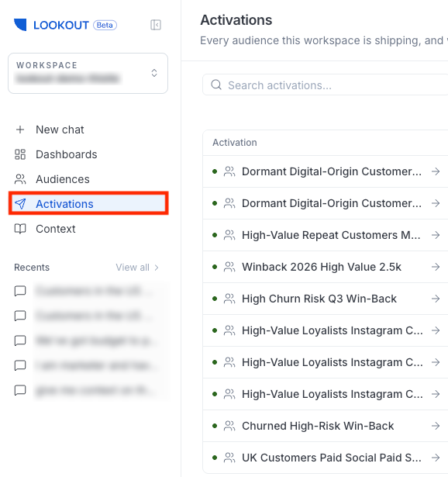Open Dashboards in the sidebar

[x=66, y=154]
